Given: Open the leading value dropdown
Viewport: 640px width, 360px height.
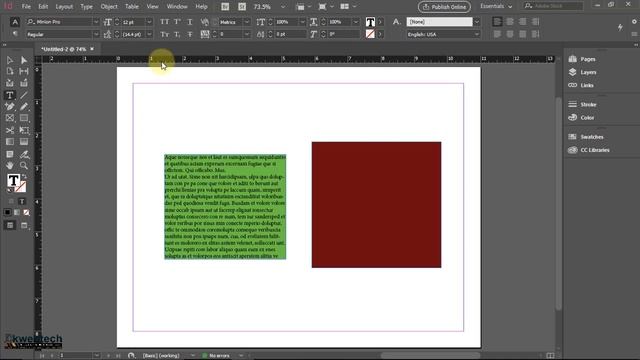Looking at the screenshot, I should pos(149,34).
